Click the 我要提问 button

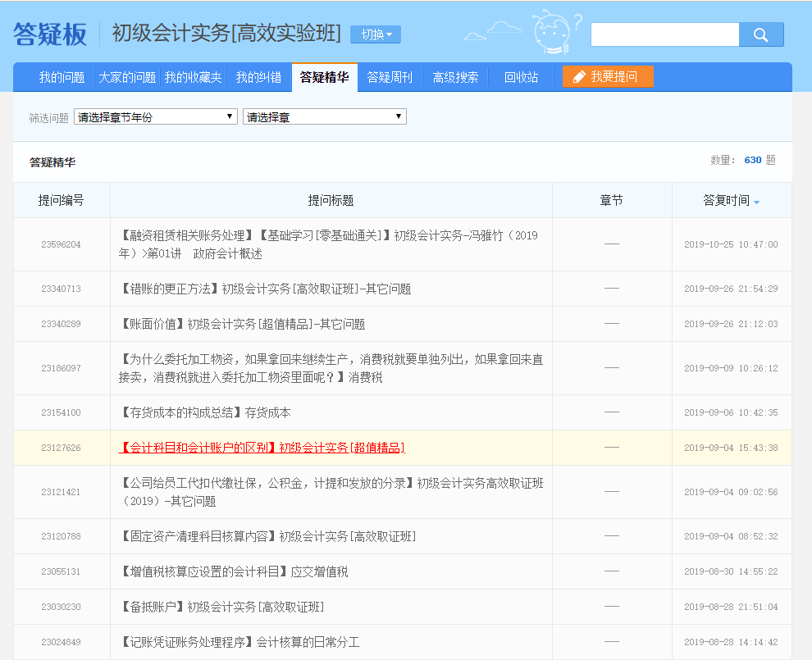[607, 75]
